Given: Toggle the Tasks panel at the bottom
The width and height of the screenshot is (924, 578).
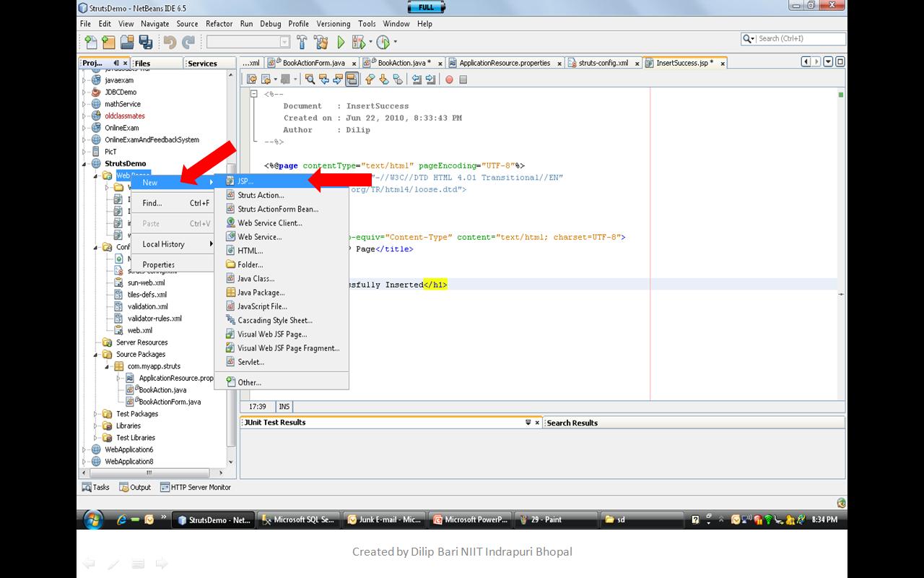Looking at the screenshot, I should (x=95, y=487).
